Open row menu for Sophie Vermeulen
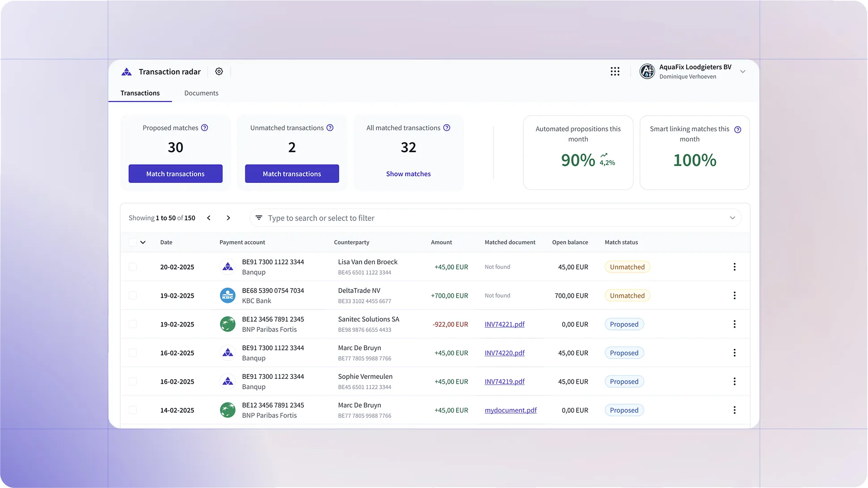 click(x=734, y=382)
